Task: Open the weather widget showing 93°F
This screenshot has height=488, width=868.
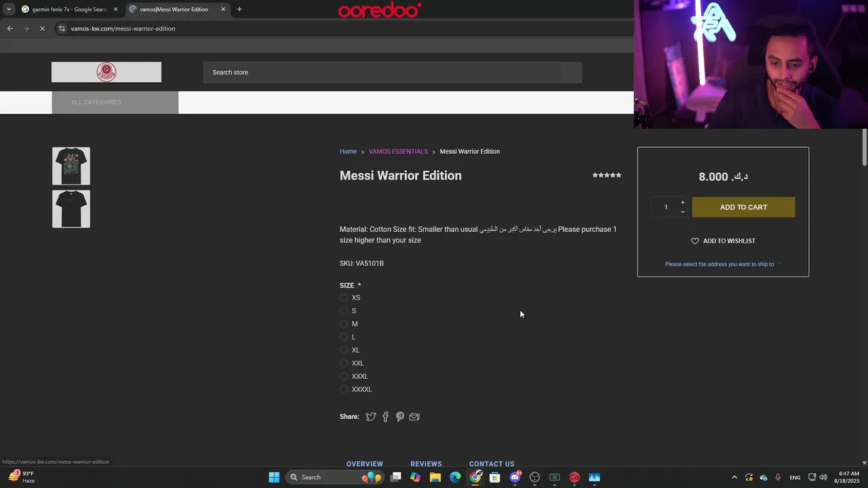Action: pyautogui.click(x=22, y=477)
